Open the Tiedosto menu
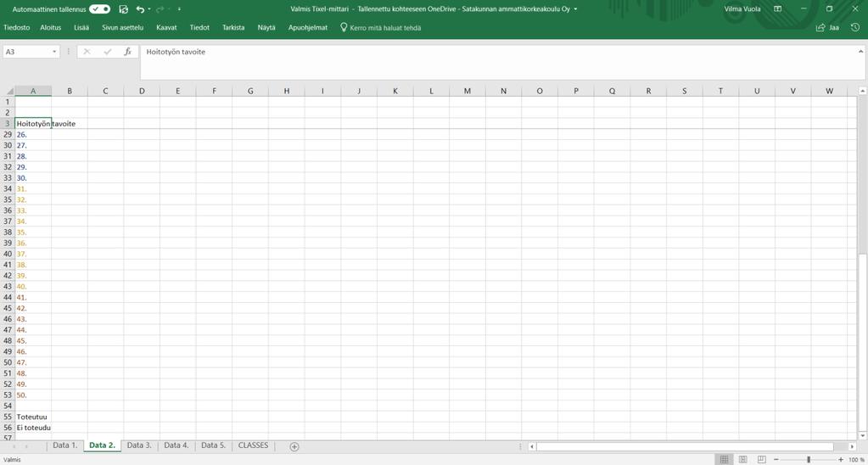Image resolution: width=868 pixels, height=465 pixels. pos(17,28)
